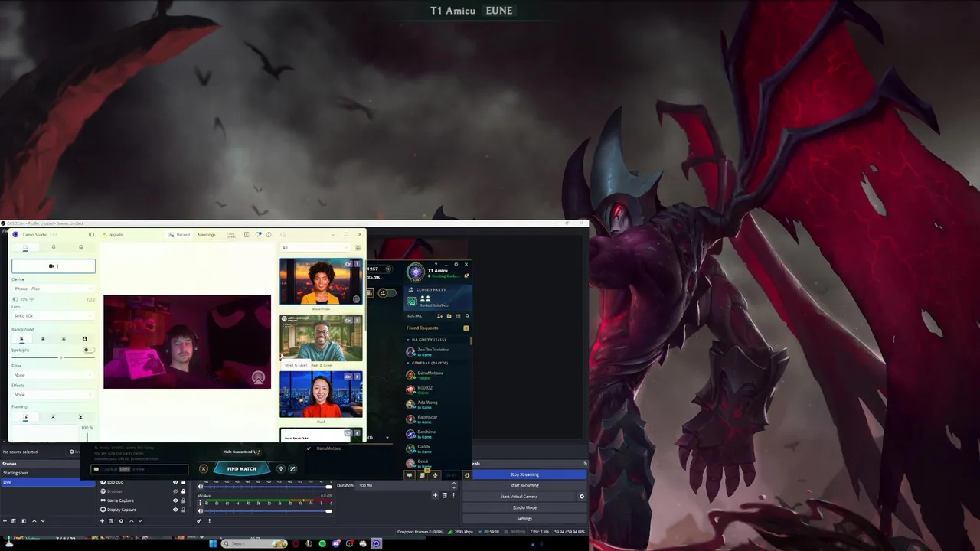
Task: Select friend DanuMotanu in list
Action: tap(438, 375)
